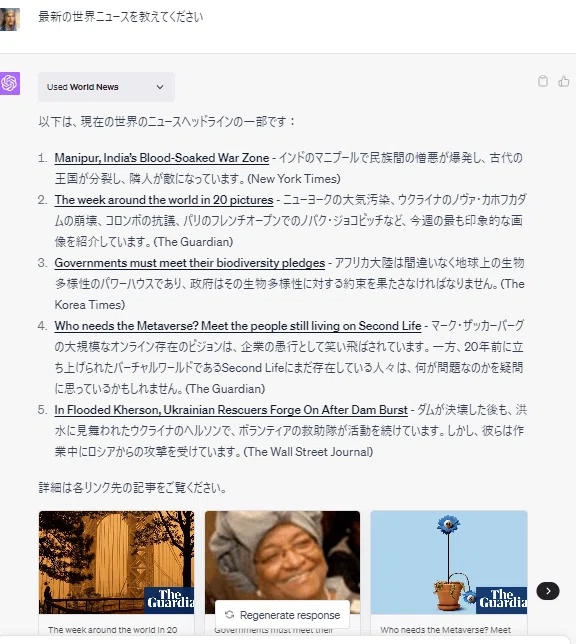Open the blue flower pot Metaverse card thumbnail
The width and height of the screenshot is (576, 644).
[x=449, y=562]
